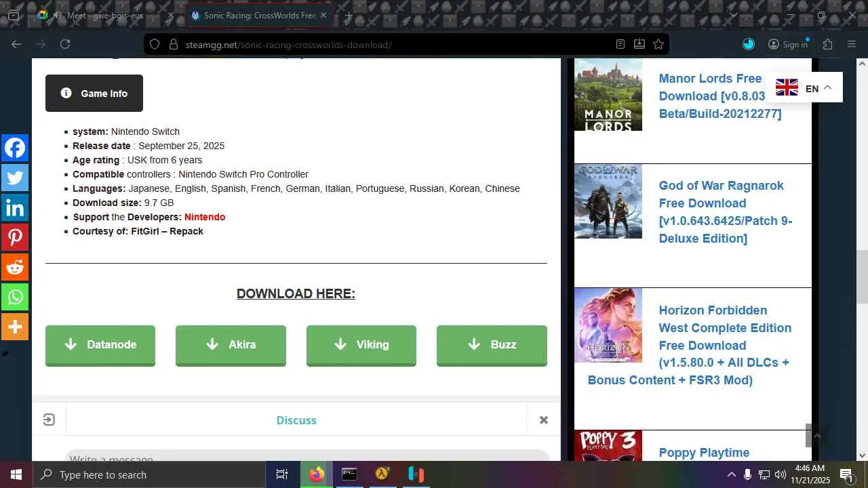
Task: Click the Discuss panel heading
Action: coord(296,420)
